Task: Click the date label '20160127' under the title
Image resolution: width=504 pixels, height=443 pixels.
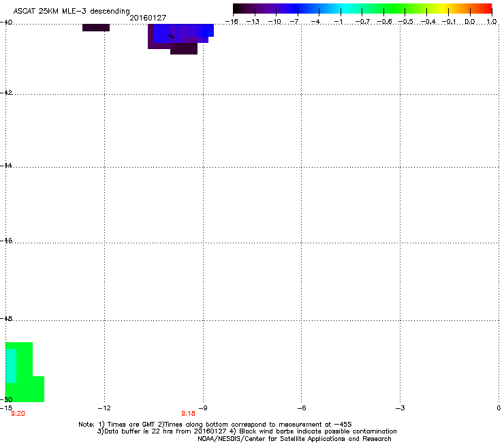Action: point(148,18)
